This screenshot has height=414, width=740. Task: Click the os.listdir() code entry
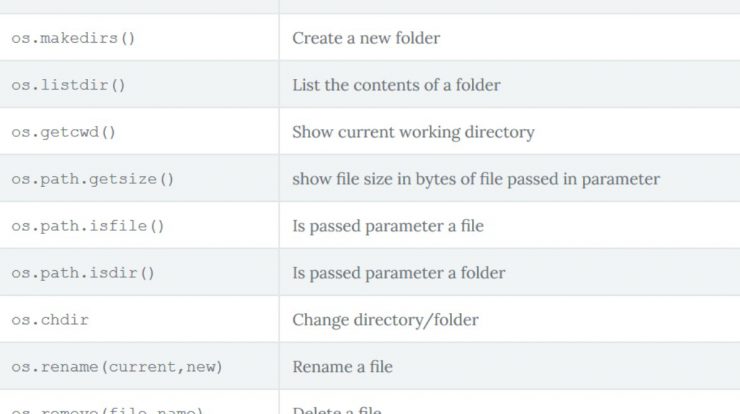tap(68, 85)
